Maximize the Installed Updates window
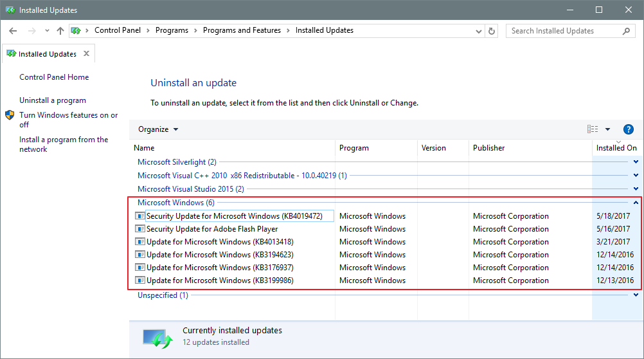644x359 pixels. click(599, 10)
